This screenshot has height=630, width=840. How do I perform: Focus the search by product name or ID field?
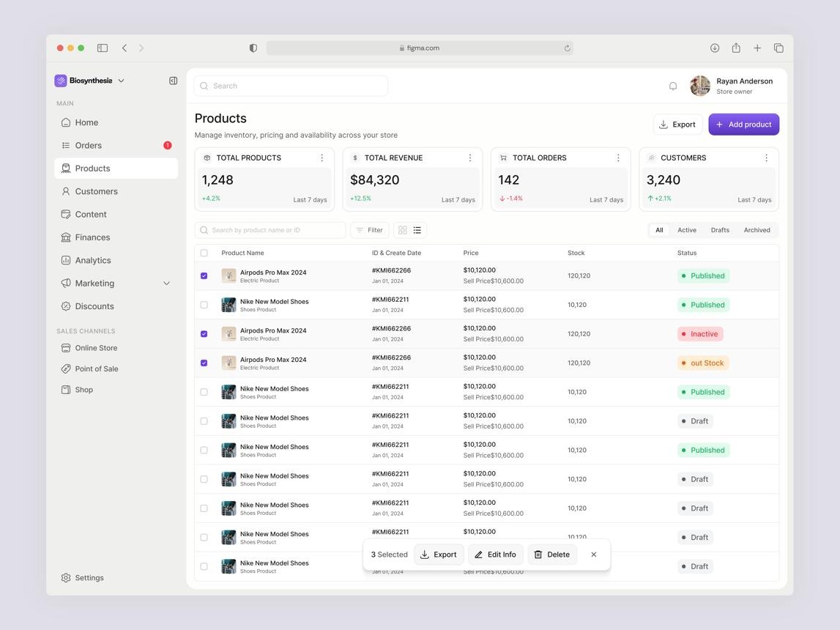[x=270, y=230]
